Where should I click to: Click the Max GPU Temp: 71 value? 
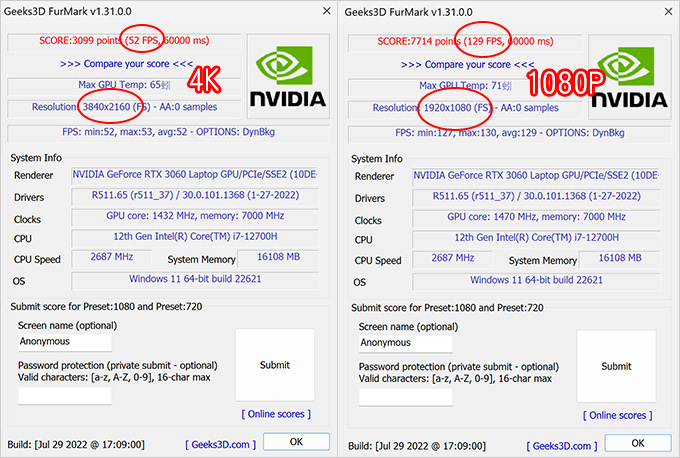(x=465, y=86)
